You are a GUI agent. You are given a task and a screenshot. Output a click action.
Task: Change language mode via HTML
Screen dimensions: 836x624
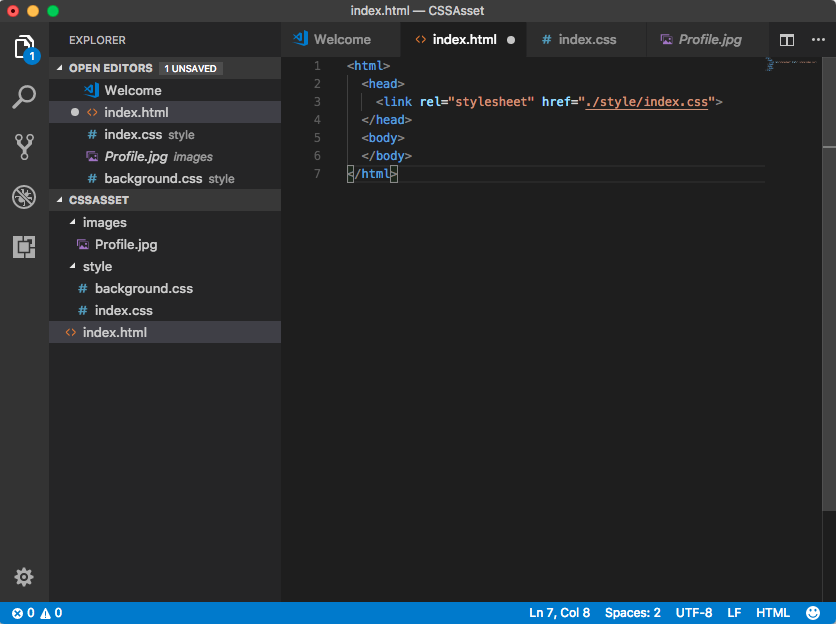[773, 613]
